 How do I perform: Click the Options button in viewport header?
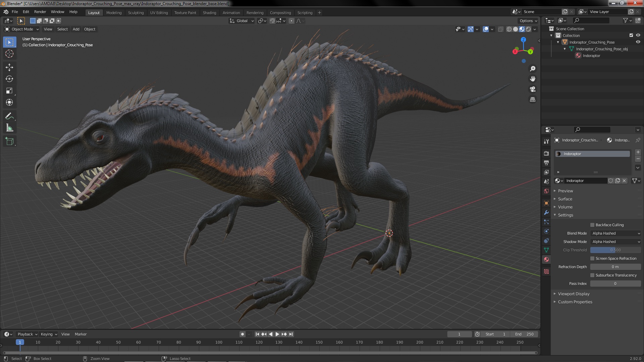(528, 21)
